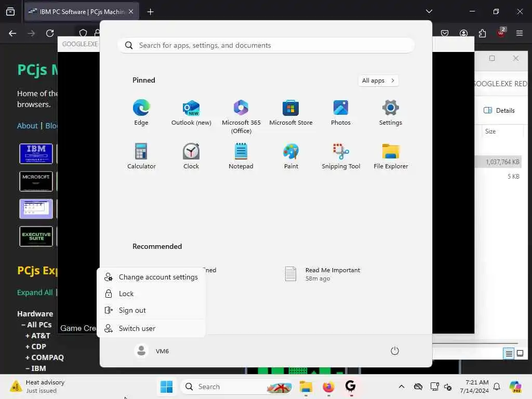Click the Start menu power button
532x399 pixels.
[395, 351]
